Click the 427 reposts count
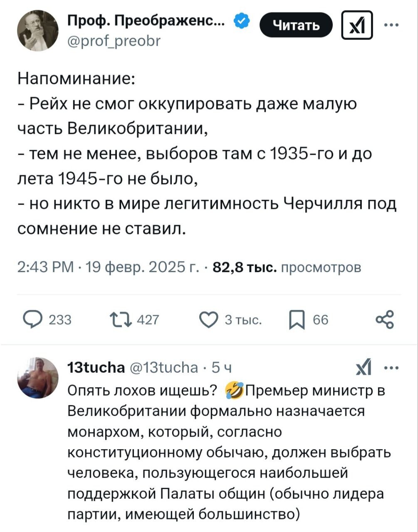This screenshot has width=418, height=532. point(148,320)
